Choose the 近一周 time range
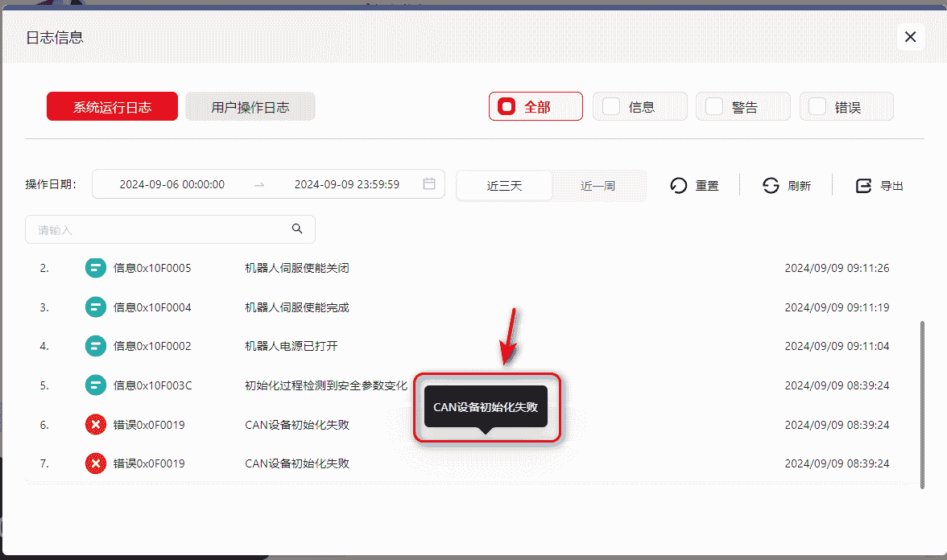The image size is (947, 560). click(x=598, y=186)
